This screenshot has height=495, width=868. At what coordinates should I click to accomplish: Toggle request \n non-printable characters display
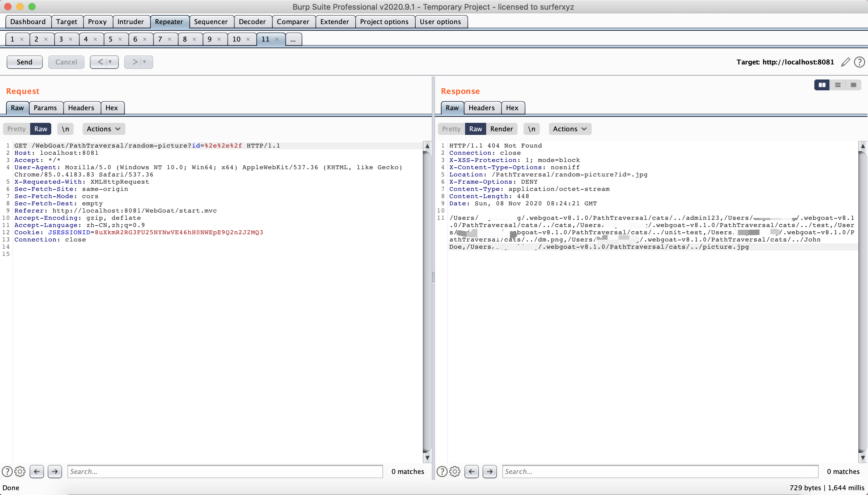tap(65, 129)
